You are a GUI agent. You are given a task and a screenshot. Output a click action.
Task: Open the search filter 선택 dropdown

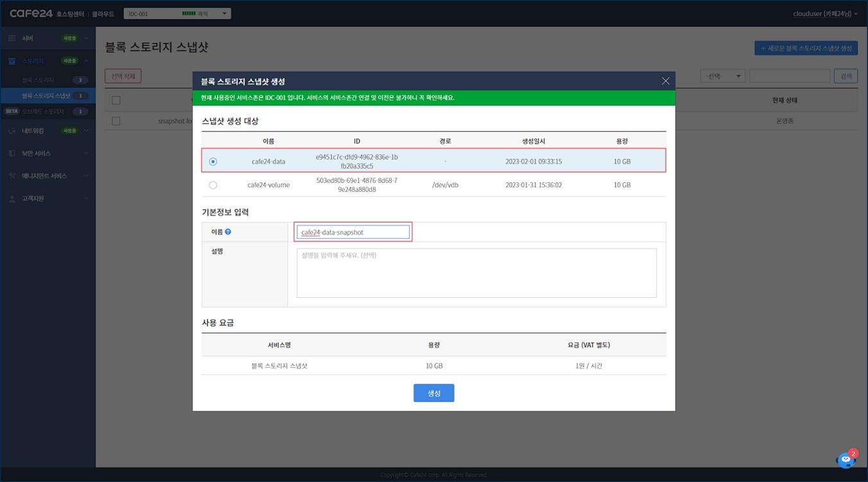pos(722,76)
